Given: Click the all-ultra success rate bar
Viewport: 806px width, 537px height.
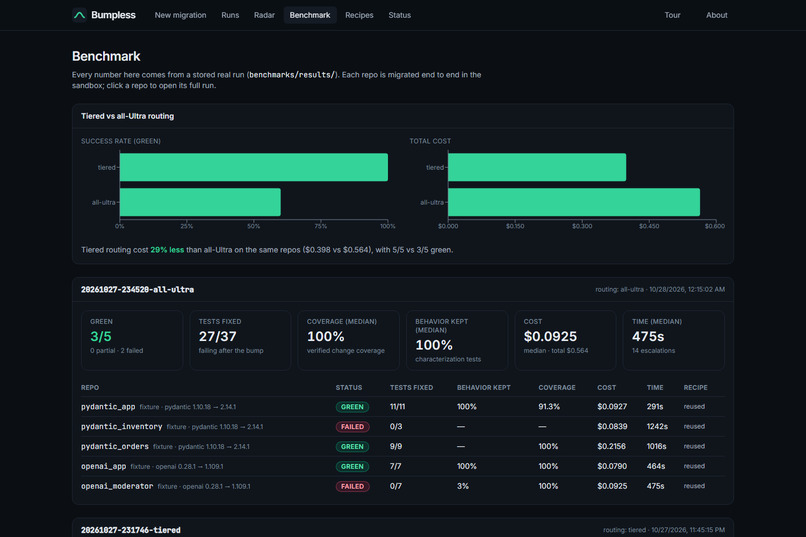Looking at the screenshot, I should tap(200, 202).
